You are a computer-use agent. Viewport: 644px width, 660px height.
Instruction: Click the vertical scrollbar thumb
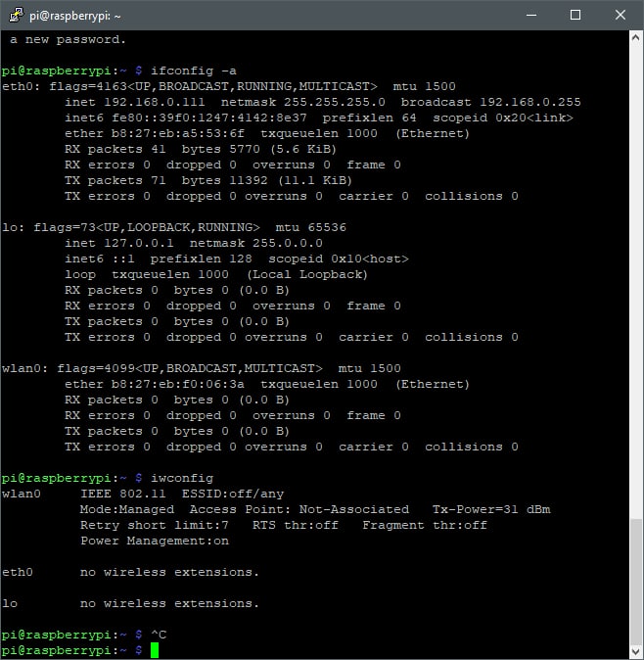pyautogui.click(x=636, y=582)
